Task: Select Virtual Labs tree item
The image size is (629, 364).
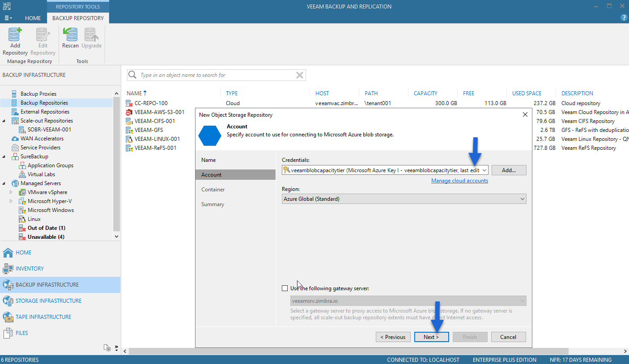Action: tap(42, 174)
